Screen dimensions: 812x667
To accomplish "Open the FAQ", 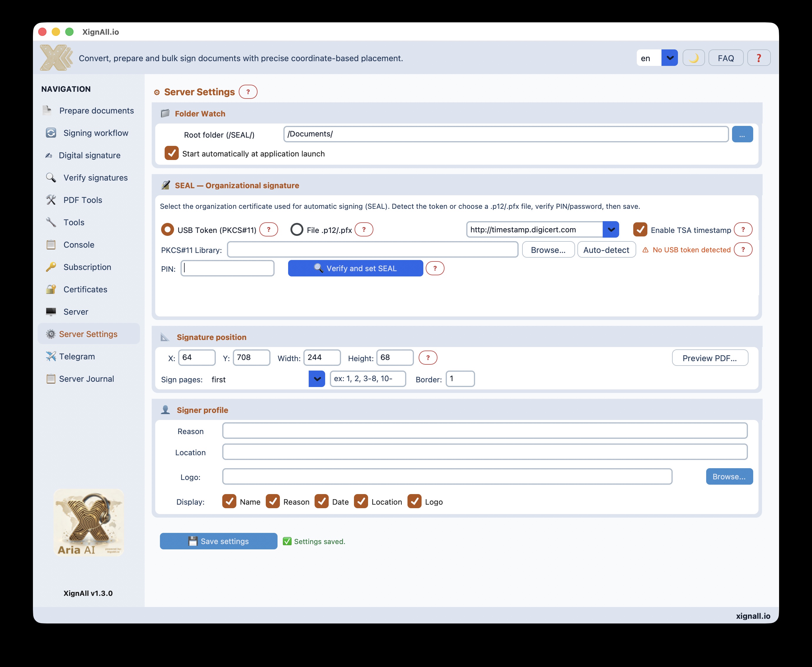I will tap(726, 58).
